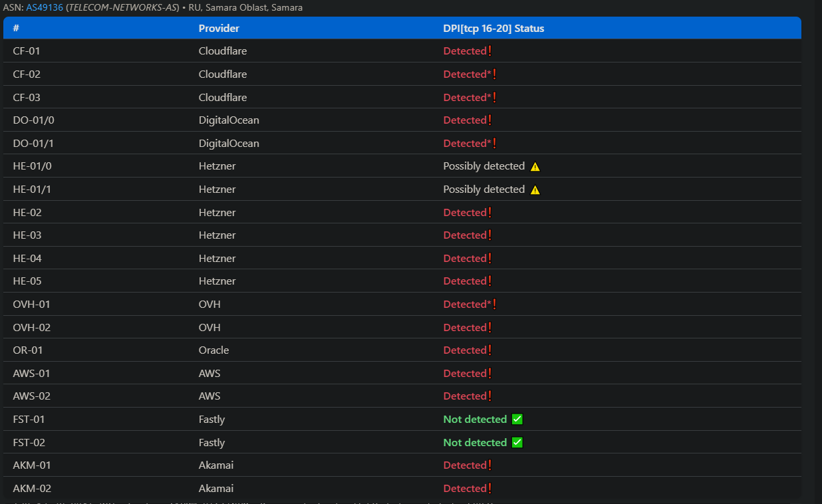822x504 pixels.
Task: Click the warning icon in the HE-01/0 row
Action: click(535, 167)
